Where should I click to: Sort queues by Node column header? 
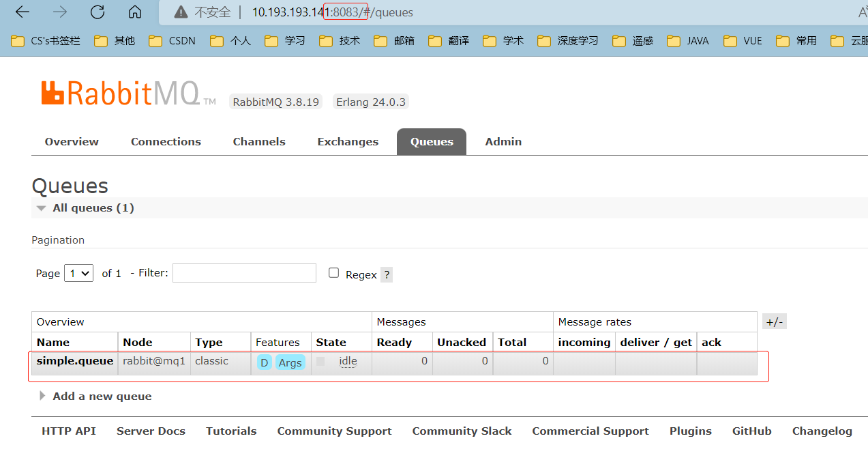point(138,343)
